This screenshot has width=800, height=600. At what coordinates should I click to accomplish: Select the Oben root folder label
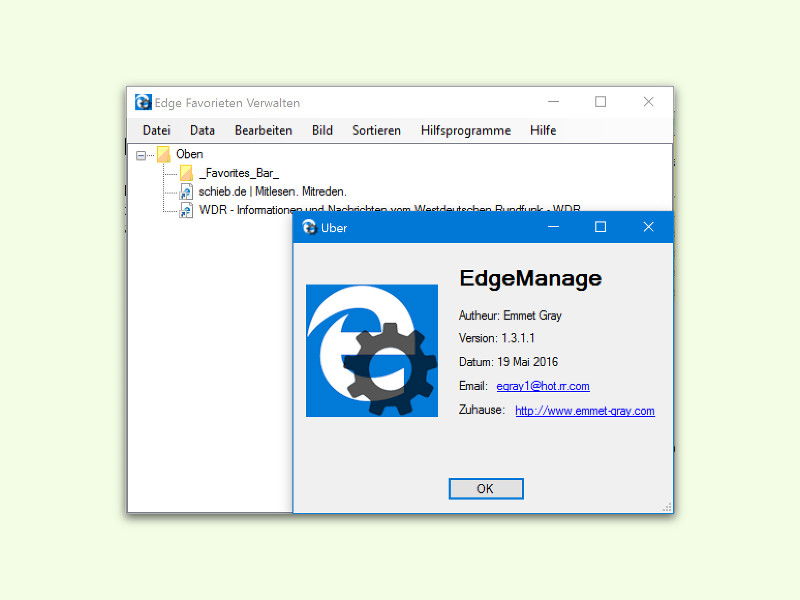coord(189,154)
